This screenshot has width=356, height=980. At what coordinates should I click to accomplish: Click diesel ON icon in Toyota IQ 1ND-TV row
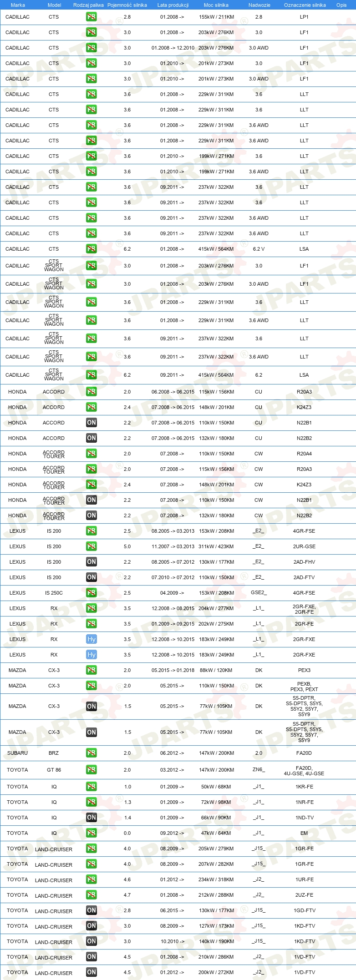point(92,818)
